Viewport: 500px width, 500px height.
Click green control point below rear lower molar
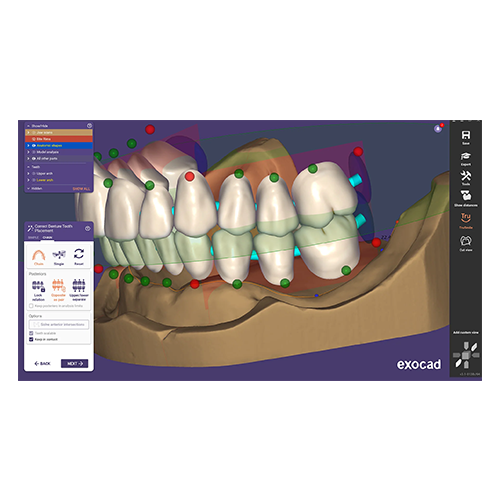[346, 270]
